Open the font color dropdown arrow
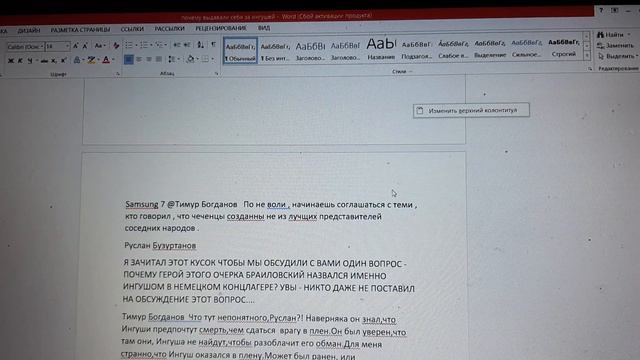 click(x=113, y=60)
